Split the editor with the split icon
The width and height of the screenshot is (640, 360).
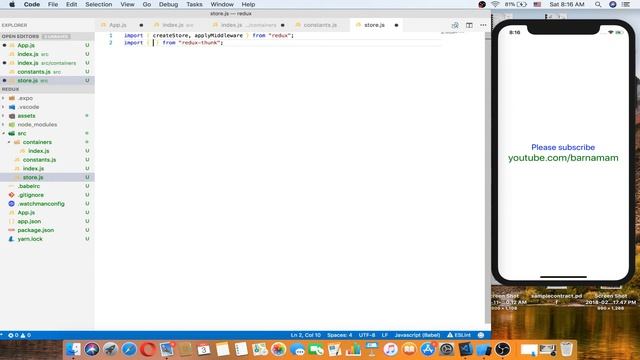pyautogui.click(x=469, y=25)
